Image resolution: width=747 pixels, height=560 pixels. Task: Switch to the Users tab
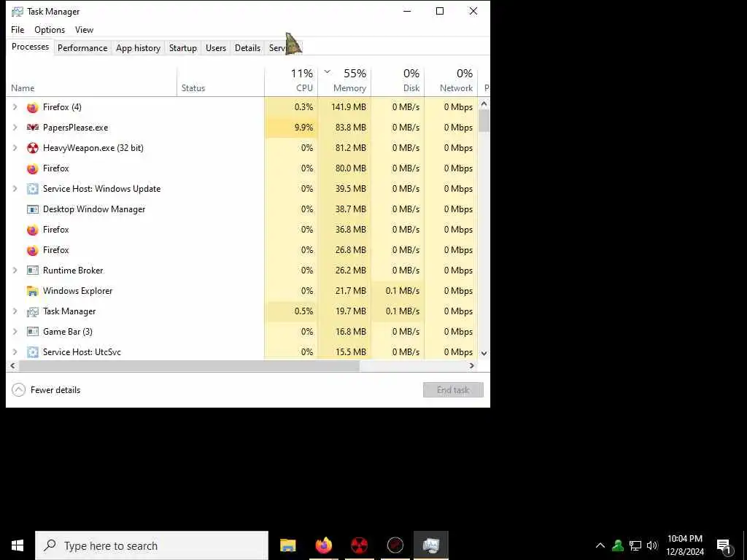coord(216,48)
